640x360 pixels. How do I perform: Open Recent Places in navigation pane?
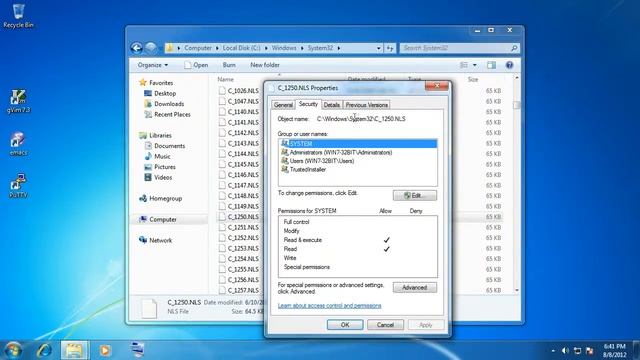[172, 115]
